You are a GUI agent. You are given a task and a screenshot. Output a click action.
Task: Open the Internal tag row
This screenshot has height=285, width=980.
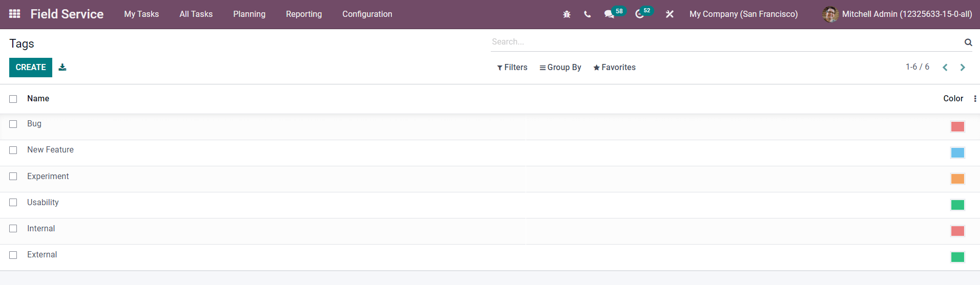click(x=490, y=231)
